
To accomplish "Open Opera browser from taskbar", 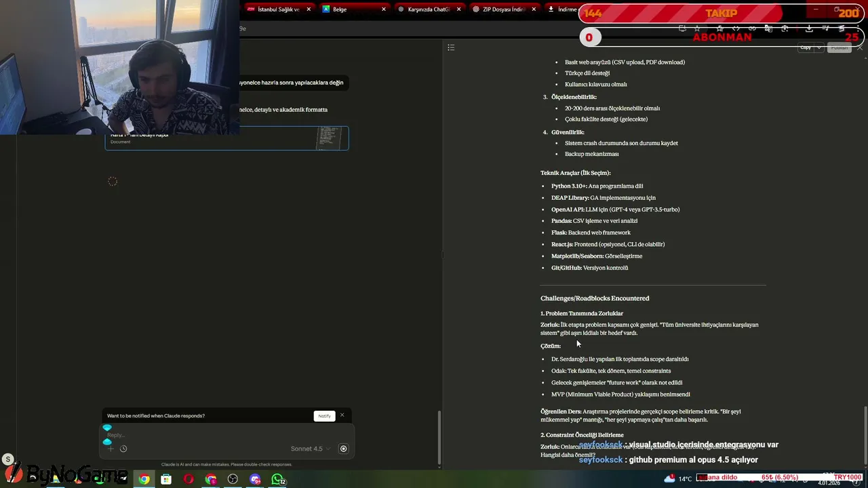I will [x=189, y=479].
